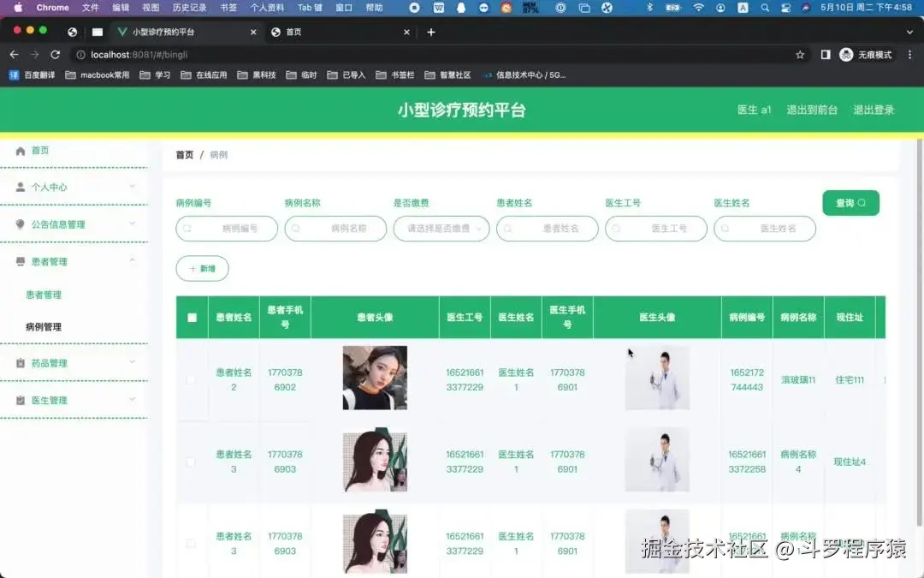
Task: Focus the 病例编号 search field
Action: pyautogui.click(x=227, y=229)
